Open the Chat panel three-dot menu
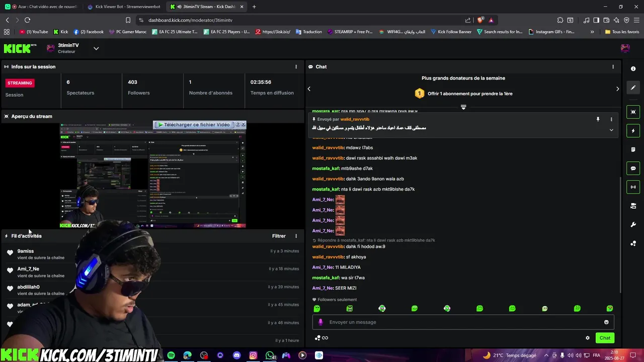644x362 pixels. 613,66
